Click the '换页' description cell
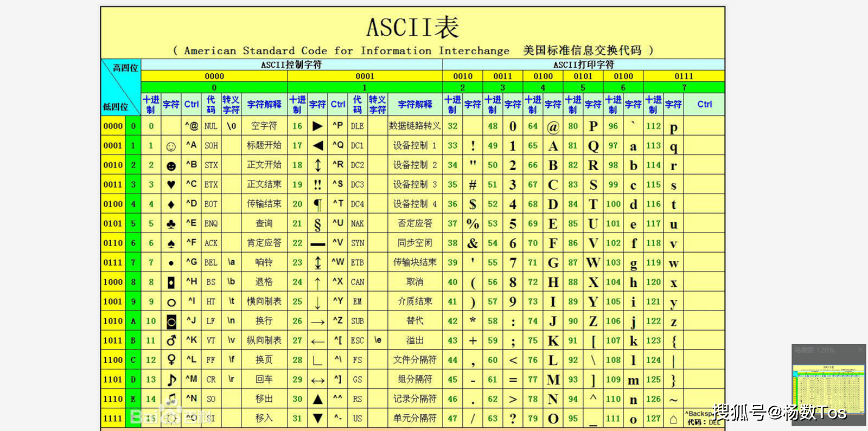This screenshot has height=431, width=868. pyautogui.click(x=264, y=360)
